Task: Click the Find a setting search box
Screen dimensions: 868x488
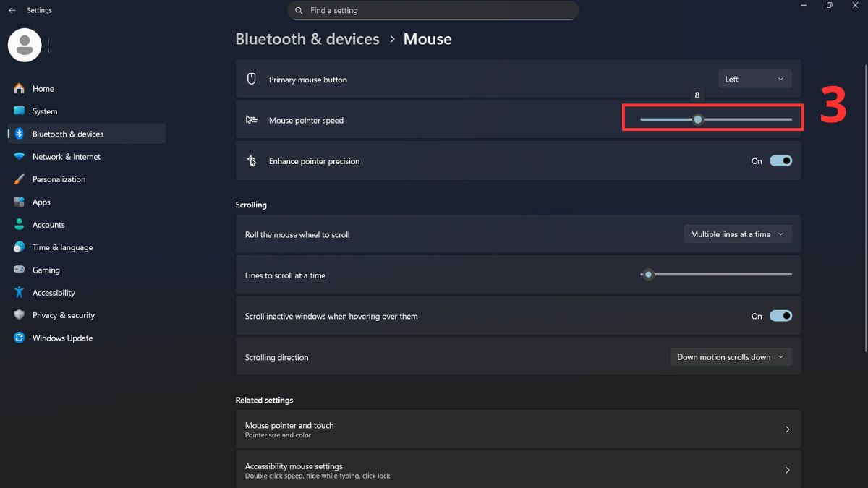Action: click(434, 11)
